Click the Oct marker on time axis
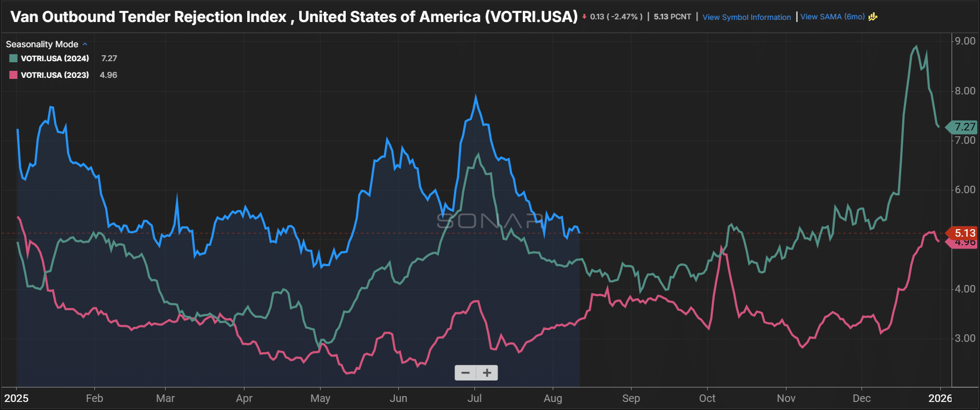The width and height of the screenshot is (980, 410). click(707, 398)
